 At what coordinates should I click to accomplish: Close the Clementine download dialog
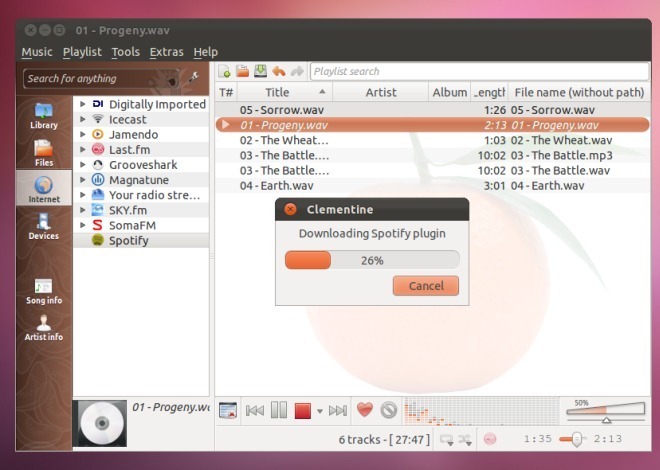pos(290,209)
